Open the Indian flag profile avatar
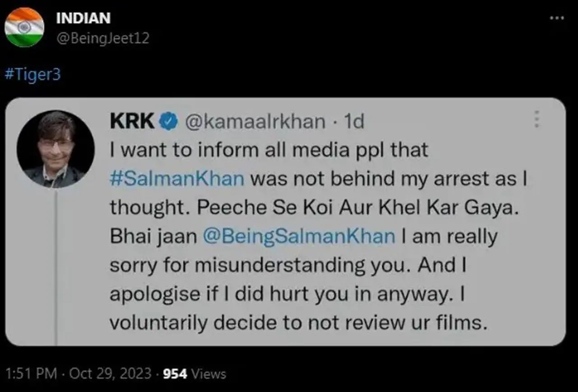Viewport: 578px width, 392px height. [x=24, y=28]
